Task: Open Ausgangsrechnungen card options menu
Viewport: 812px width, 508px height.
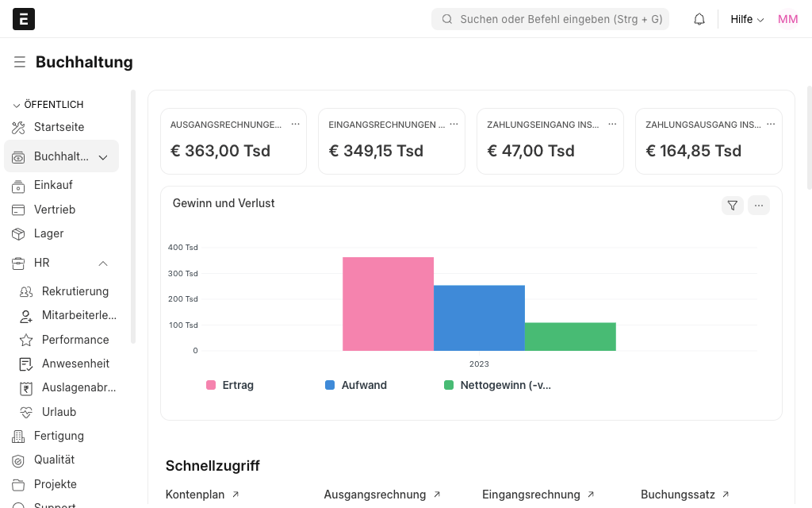Action: pyautogui.click(x=295, y=124)
